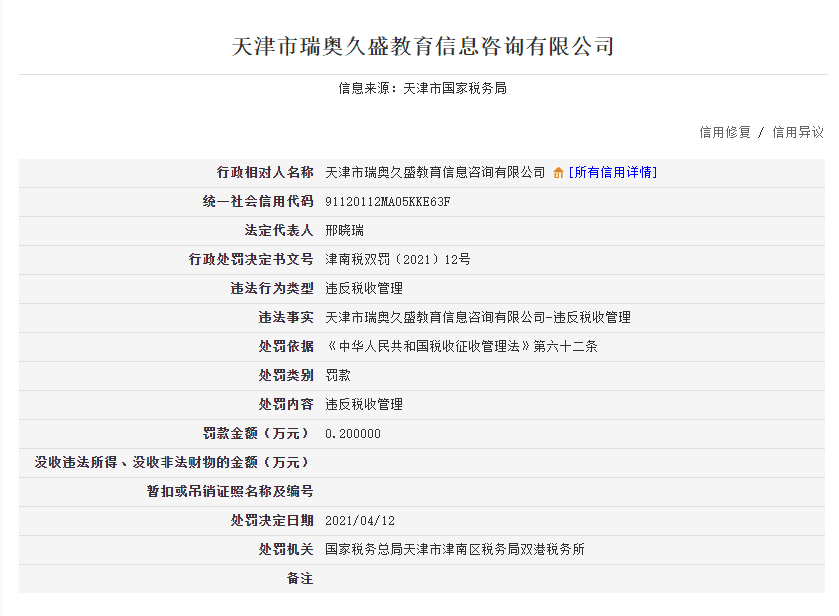
Task: Click the 《中华人民共和国税收征收管理法》第六十二条 text
Action: (x=461, y=346)
